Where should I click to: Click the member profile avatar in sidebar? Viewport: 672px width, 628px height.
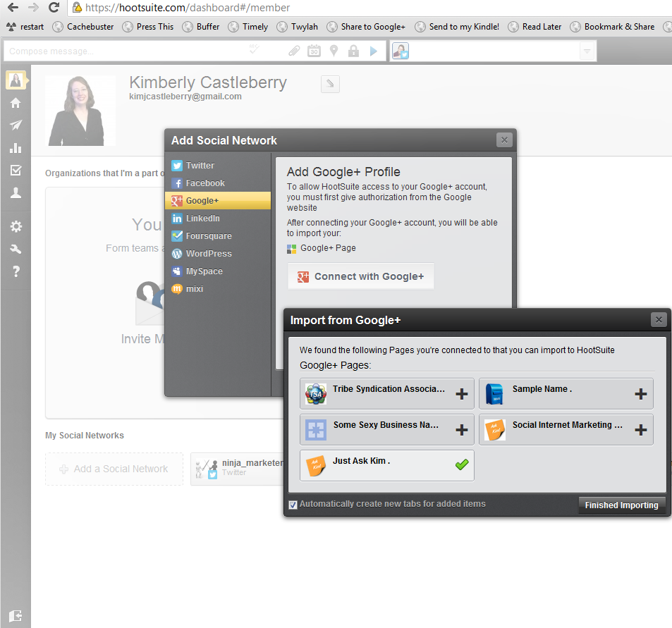pos(16,80)
